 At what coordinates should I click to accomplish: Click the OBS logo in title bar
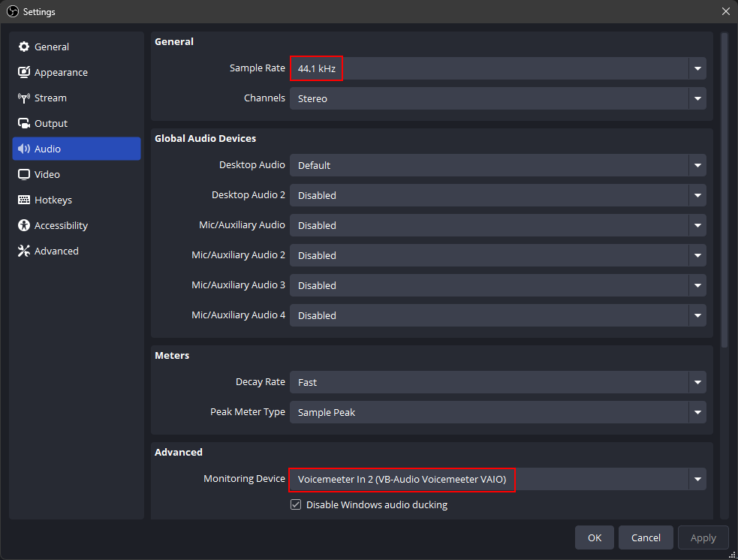click(13, 11)
